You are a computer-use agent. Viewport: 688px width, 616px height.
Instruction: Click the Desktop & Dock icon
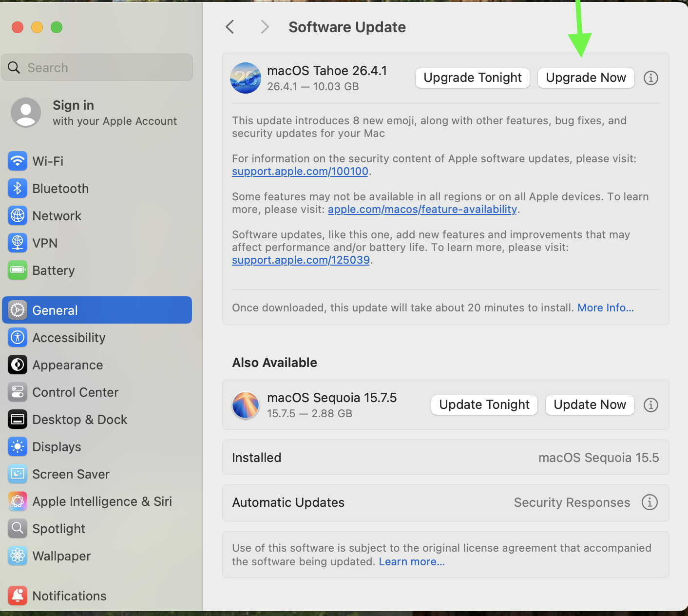click(x=18, y=419)
